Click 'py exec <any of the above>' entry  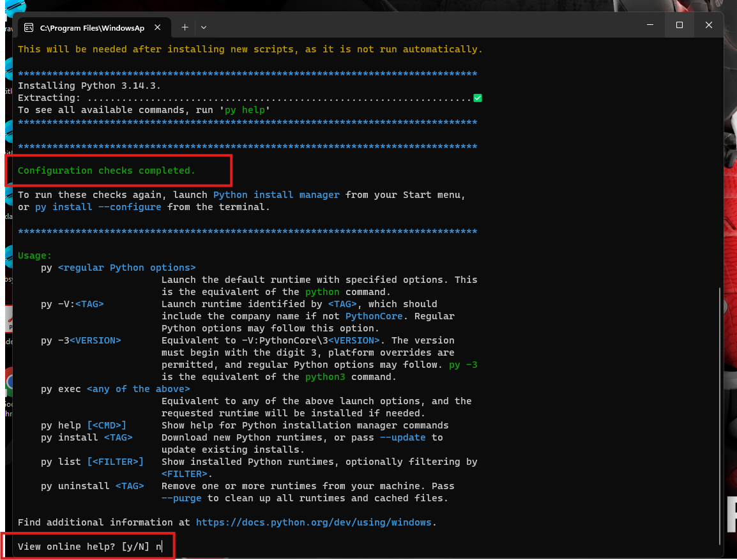pyautogui.click(x=116, y=389)
